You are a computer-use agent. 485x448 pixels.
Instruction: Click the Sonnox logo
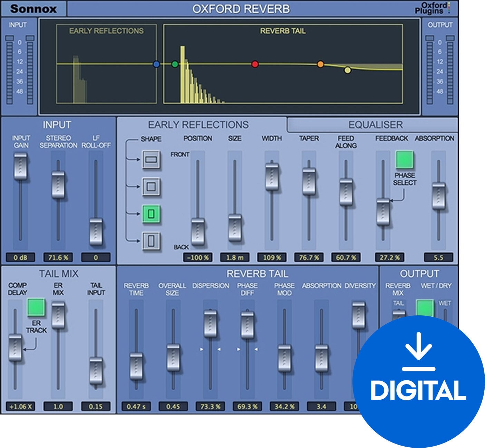click(x=33, y=8)
